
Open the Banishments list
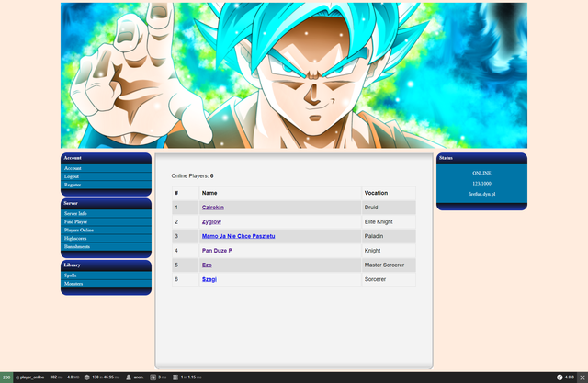[x=77, y=246]
